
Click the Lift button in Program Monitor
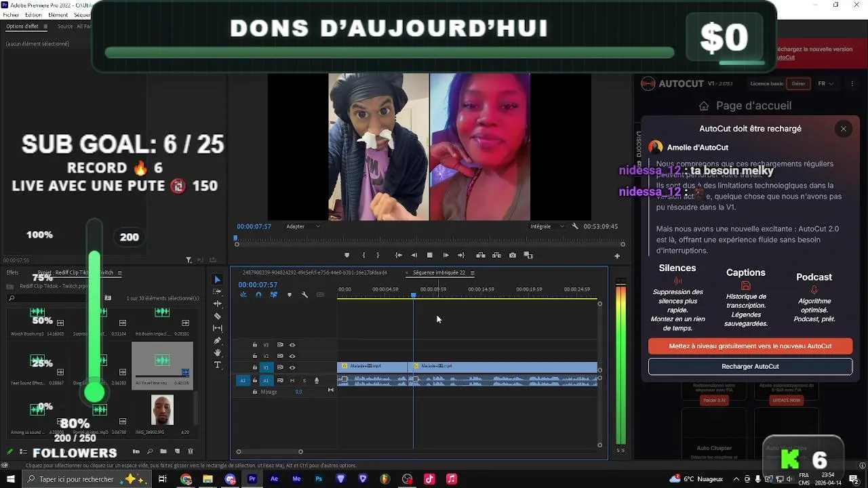(x=481, y=256)
